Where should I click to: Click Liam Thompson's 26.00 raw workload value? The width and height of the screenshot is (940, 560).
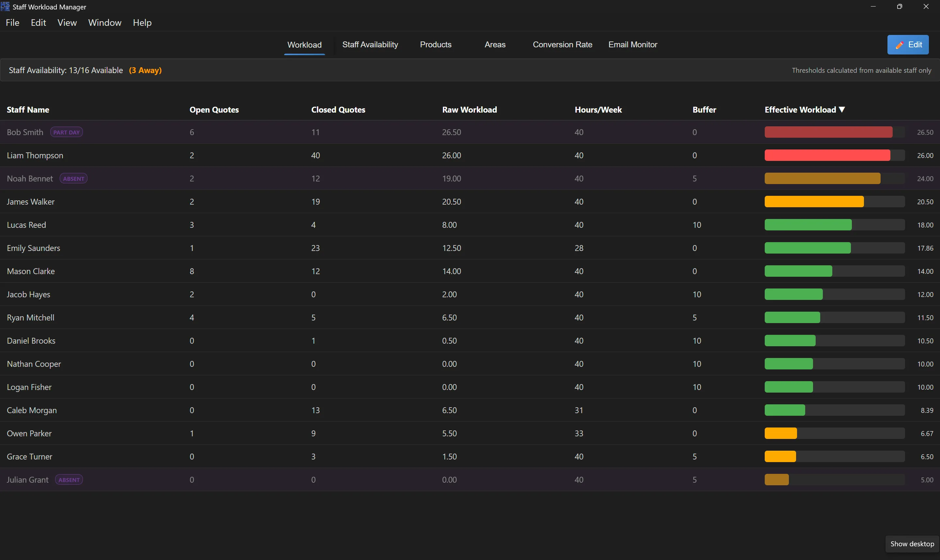[x=452, y=155]
